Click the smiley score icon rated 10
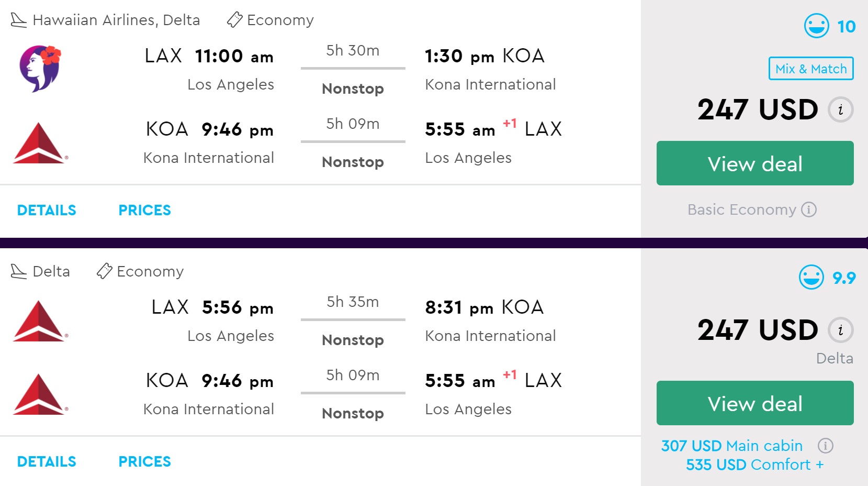Screen dimensions: 868x486 pos(816,26)
